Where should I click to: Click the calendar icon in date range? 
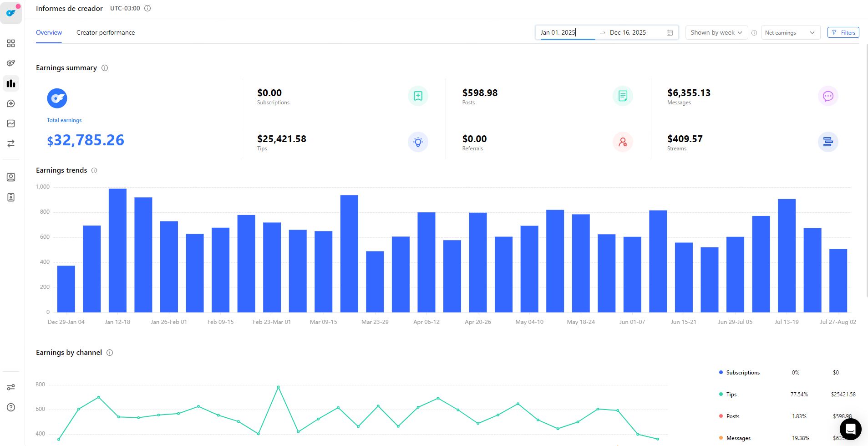click(x=670, y=33)
